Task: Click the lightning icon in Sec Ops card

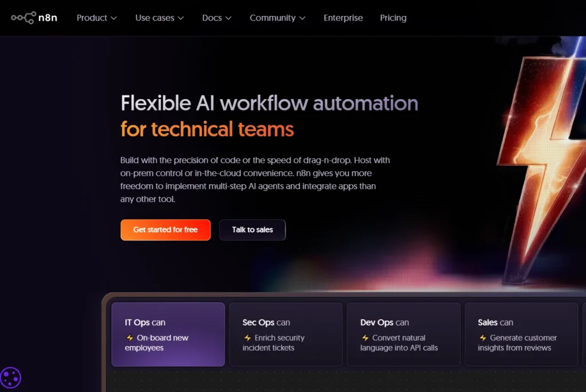Action: coord(247,338)
